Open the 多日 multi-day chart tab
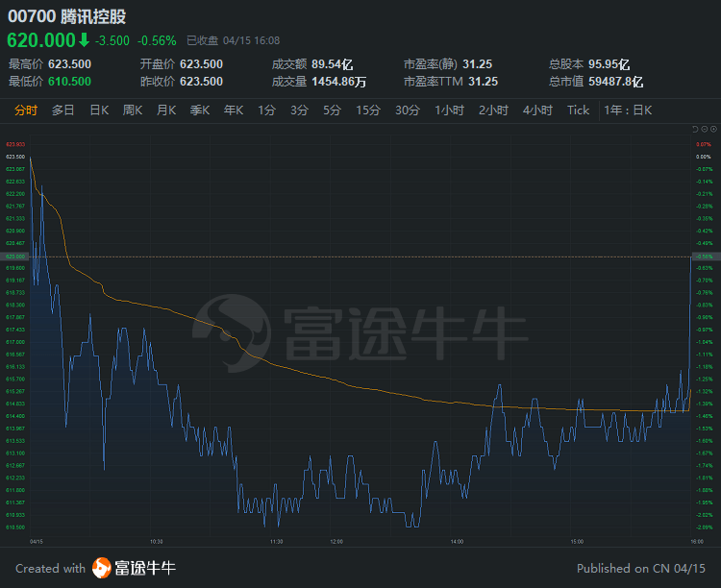 click(63, 110)
